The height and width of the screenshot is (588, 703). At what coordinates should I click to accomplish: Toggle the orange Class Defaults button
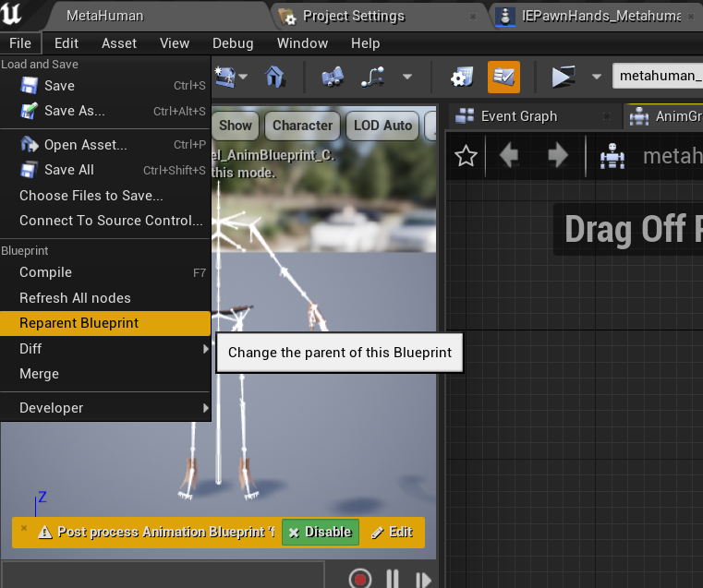click(x=503, y=77)
